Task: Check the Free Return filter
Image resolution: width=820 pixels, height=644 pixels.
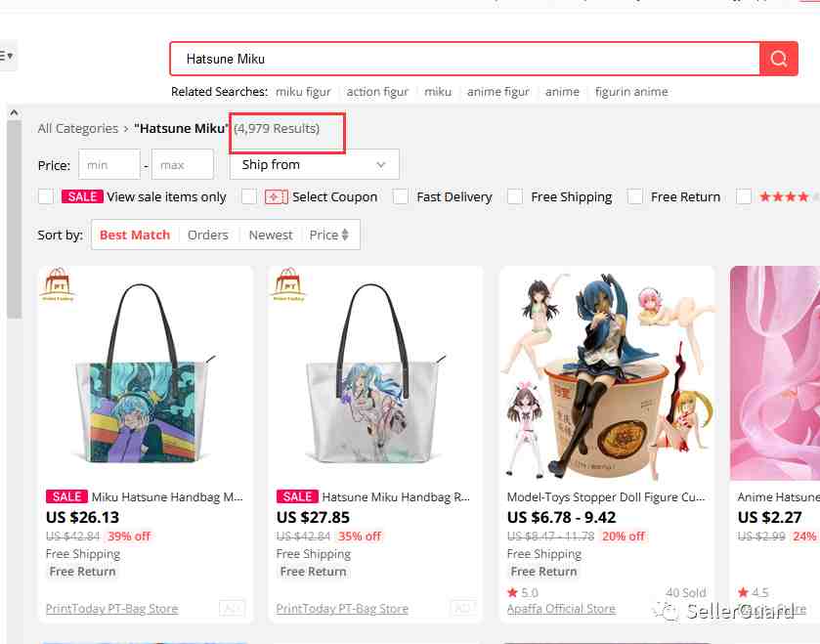Action: (x=635, y=197)
